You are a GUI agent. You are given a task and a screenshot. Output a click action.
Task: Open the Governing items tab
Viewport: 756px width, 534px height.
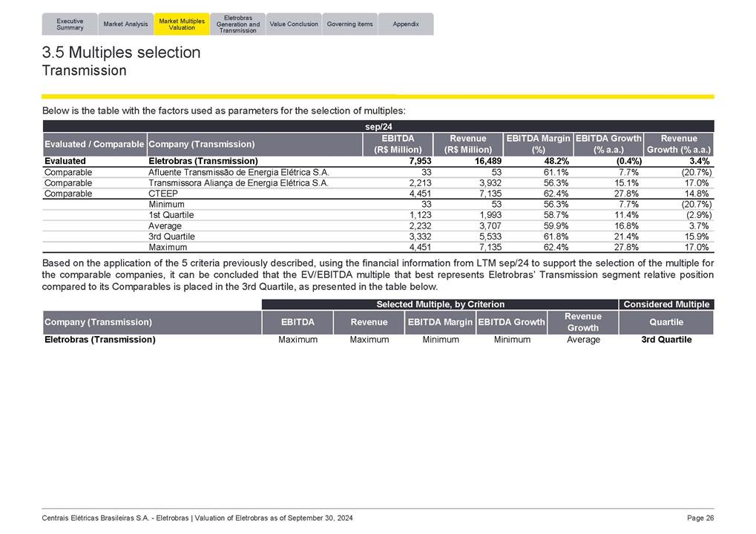coord(349,24)
